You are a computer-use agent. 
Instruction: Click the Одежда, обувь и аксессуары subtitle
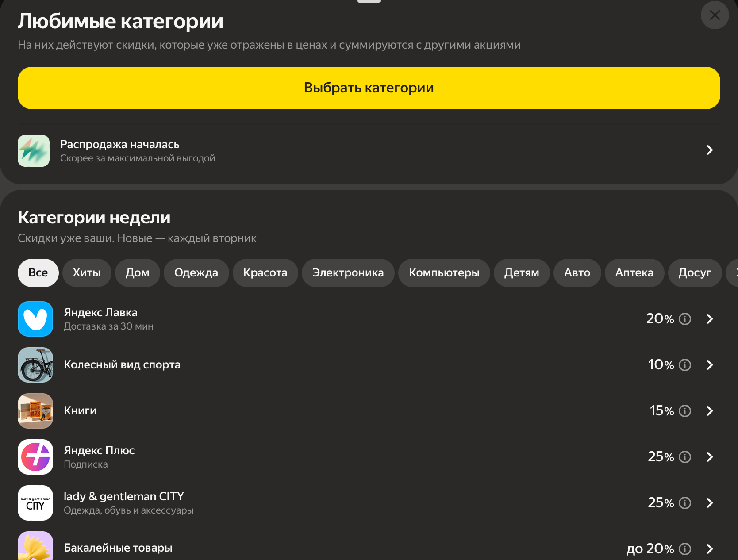(x=129, y=510)
